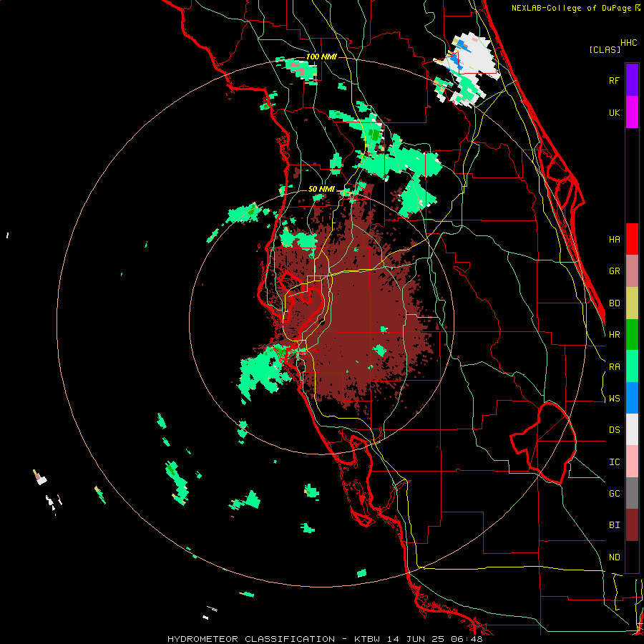
Task: Click the UK legend label
Action: tap(614, 112)
